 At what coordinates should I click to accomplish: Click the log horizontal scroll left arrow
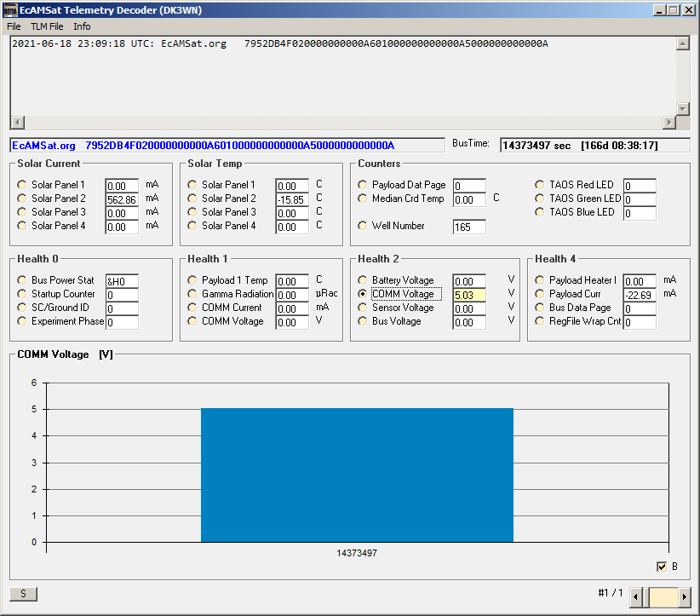[x=17, y=122]
